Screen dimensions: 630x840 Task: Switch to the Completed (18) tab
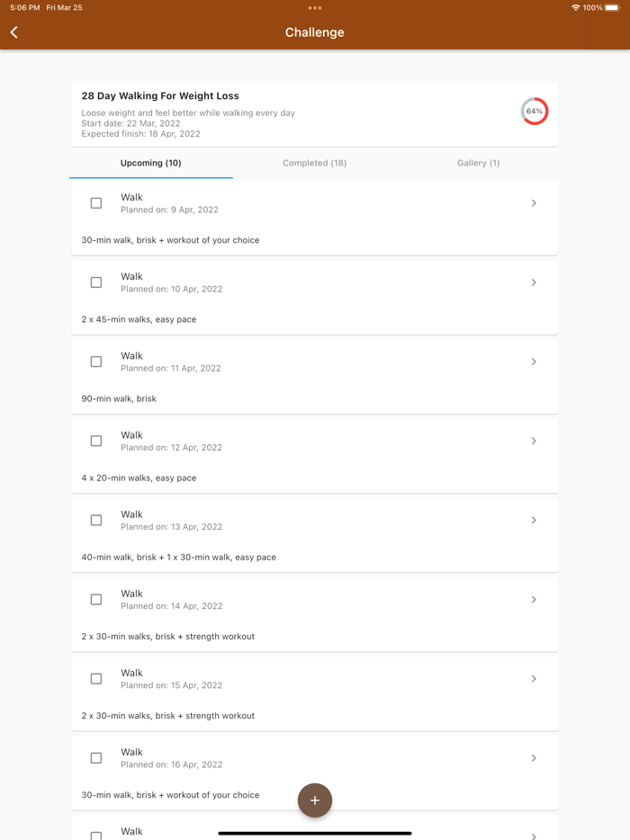315,163
